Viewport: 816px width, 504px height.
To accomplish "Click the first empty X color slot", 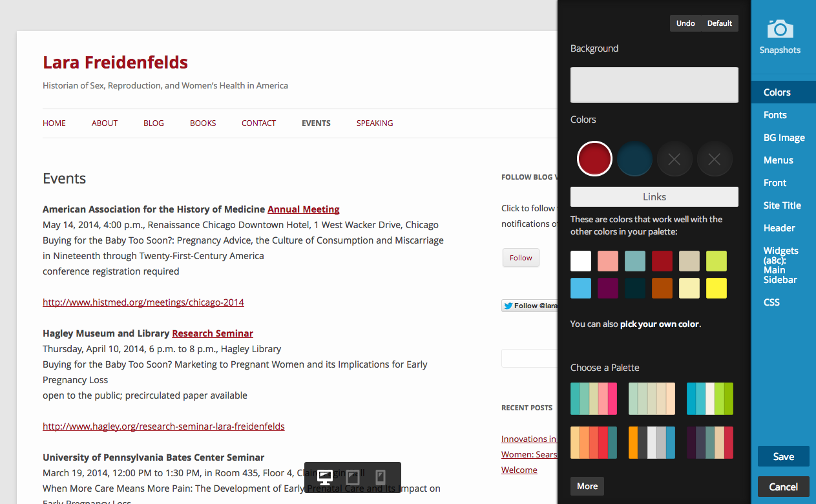I will click(675, 158).
